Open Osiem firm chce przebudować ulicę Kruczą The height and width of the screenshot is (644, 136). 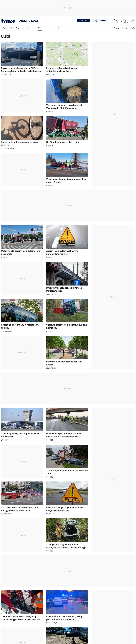click(x=64, y=363)
